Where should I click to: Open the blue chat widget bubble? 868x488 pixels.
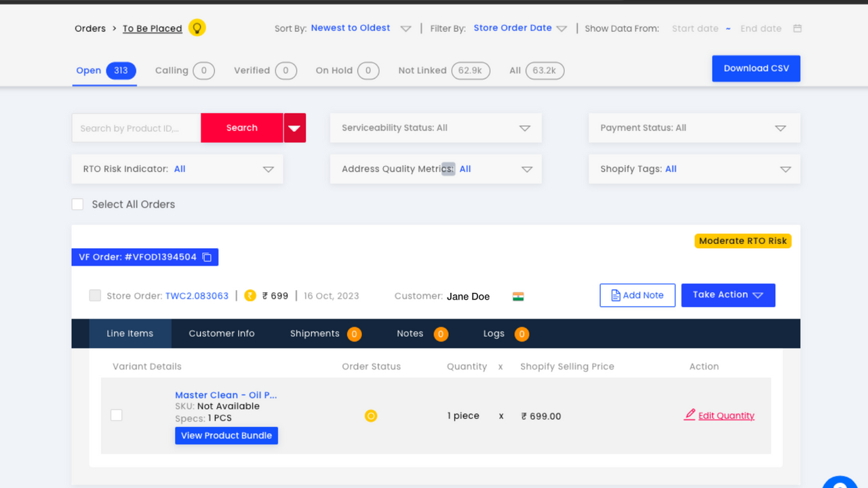841,483
